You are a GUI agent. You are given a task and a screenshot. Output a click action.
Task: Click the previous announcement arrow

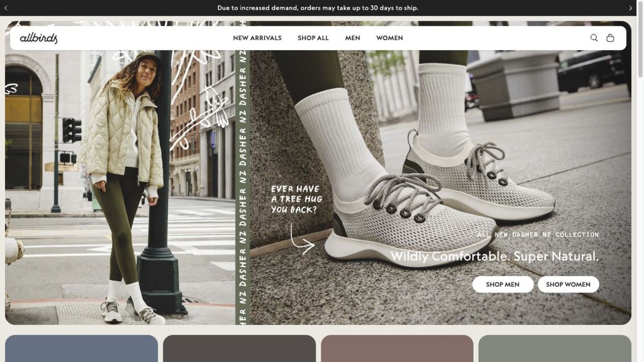pyautogui.click(x=6, y=8)
